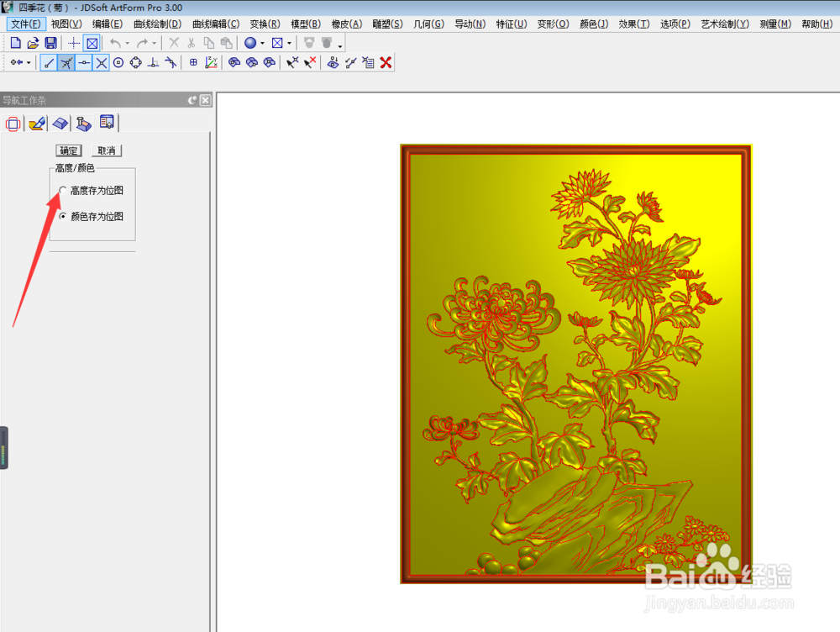
Task: Click the 确定 button
Action: (x=69, y=150)
